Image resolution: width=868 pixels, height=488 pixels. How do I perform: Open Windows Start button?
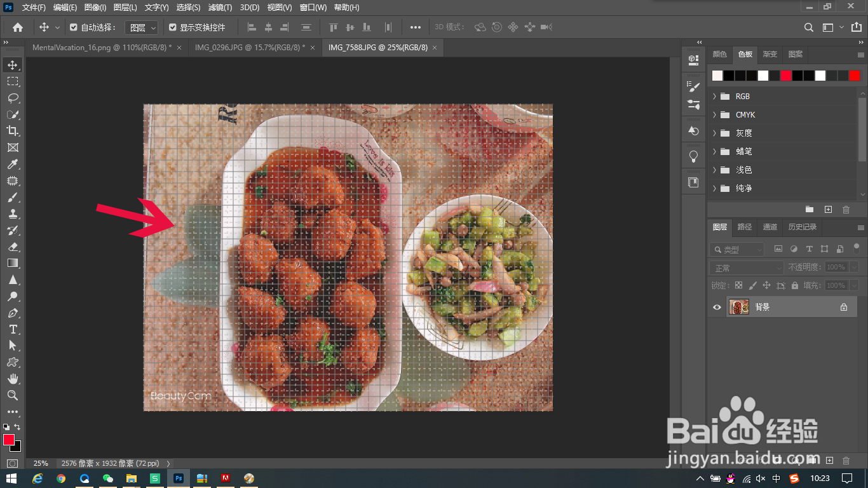[x=11, y=478]
